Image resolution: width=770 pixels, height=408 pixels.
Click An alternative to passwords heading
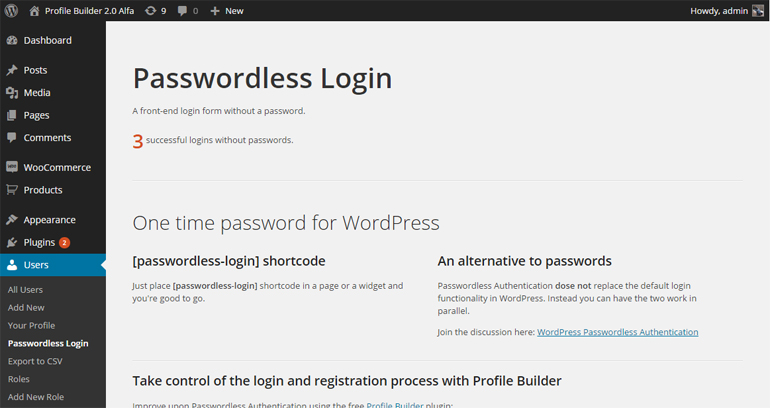[x=524, y=261]
